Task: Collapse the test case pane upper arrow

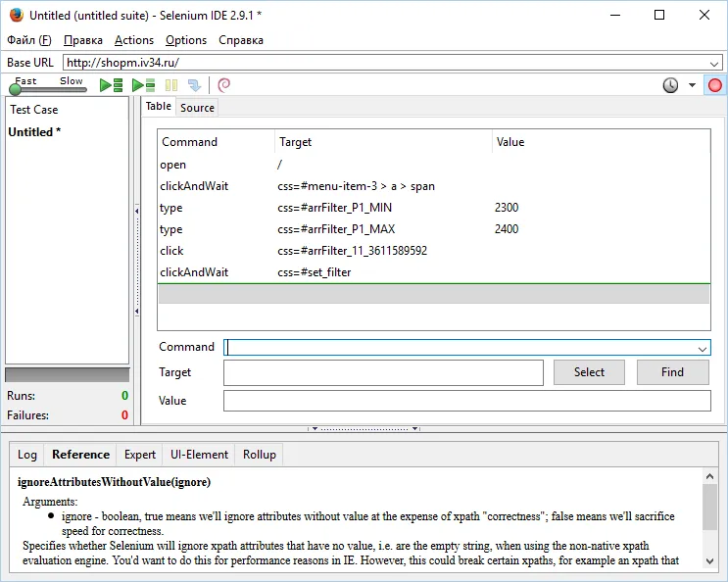Action: pyautogui.click(x=137, y=212)
